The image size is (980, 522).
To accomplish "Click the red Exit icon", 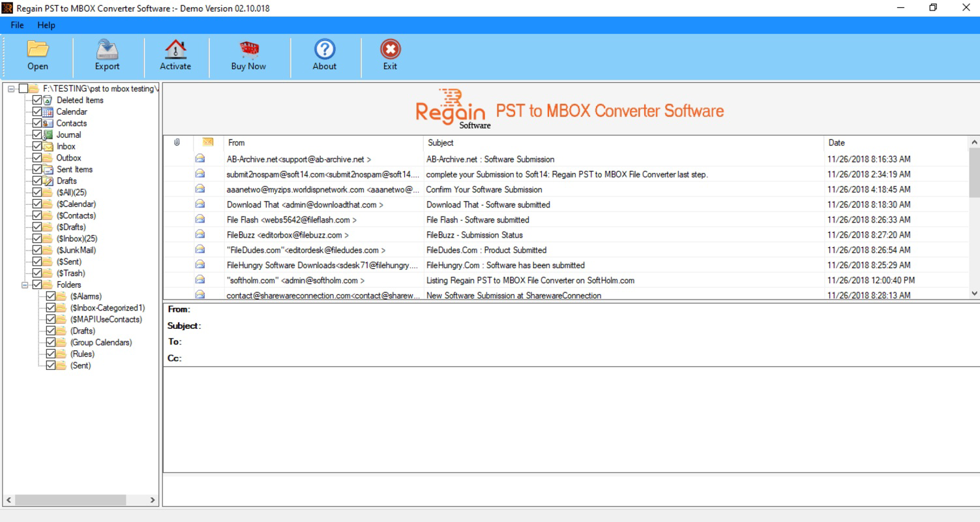I will 390,49.
